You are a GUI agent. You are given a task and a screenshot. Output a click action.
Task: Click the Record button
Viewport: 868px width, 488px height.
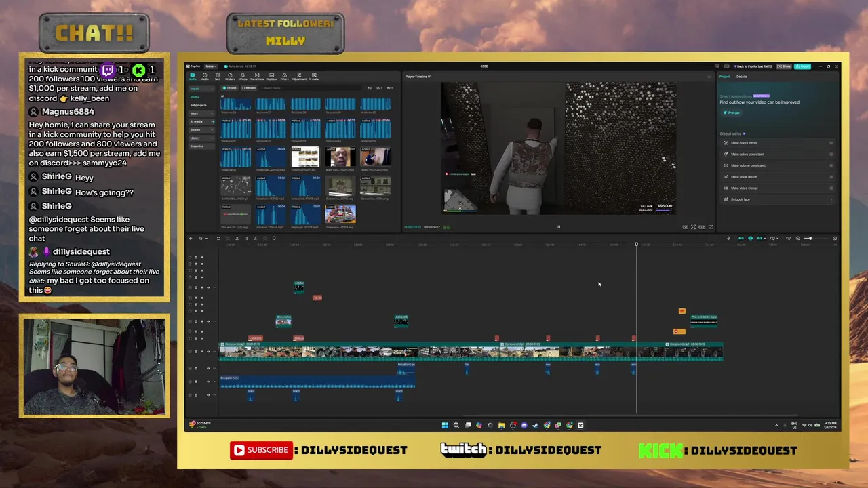click(x=249, y=88)
